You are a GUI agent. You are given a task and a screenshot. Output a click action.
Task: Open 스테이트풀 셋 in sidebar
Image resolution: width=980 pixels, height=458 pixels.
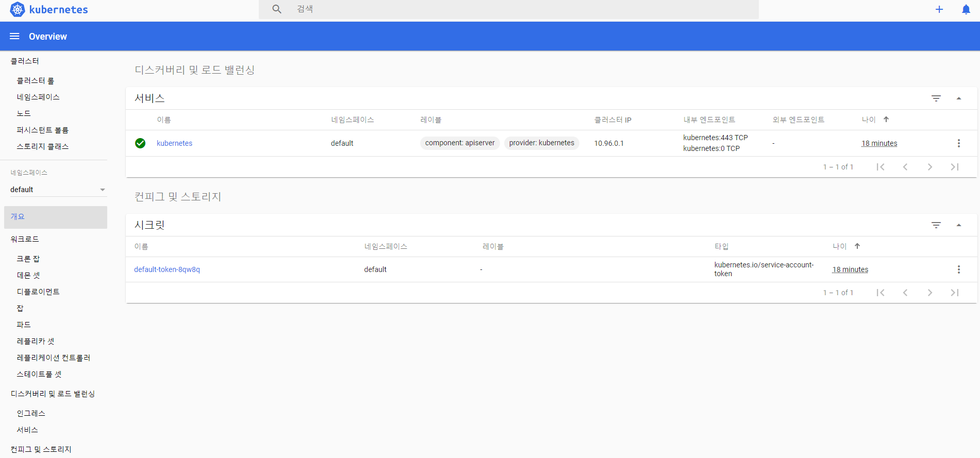coord(39,374)
